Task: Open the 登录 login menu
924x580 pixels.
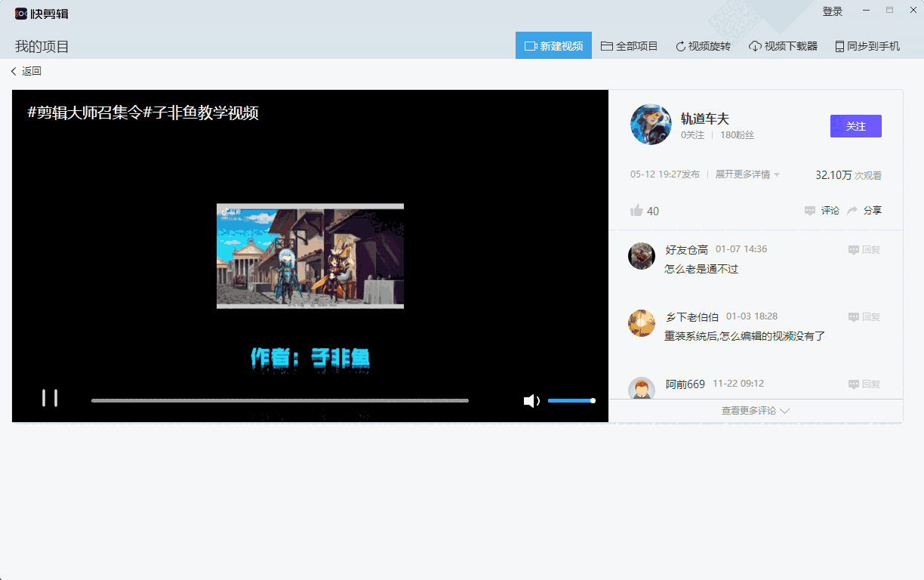Action: (832, 11)
